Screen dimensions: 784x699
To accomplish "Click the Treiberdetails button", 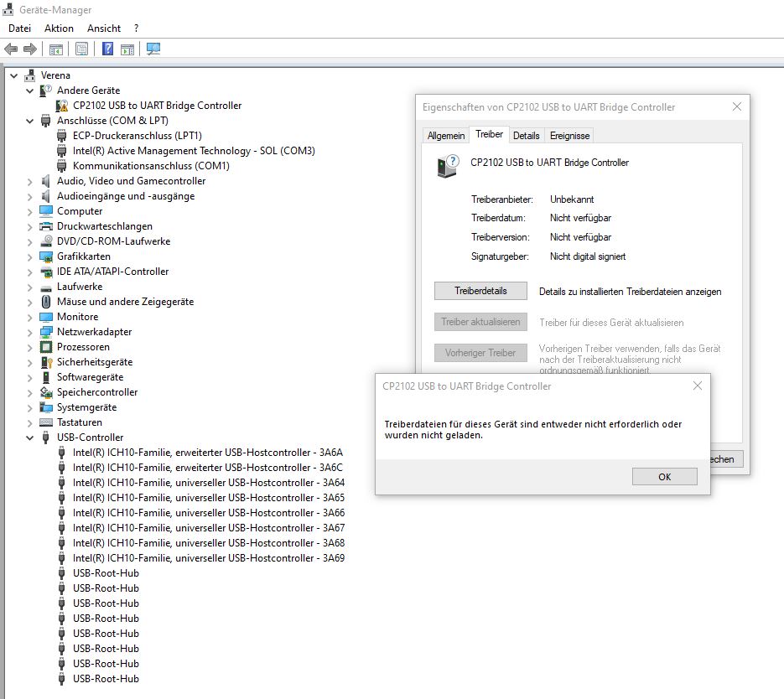I will point(480,291).
